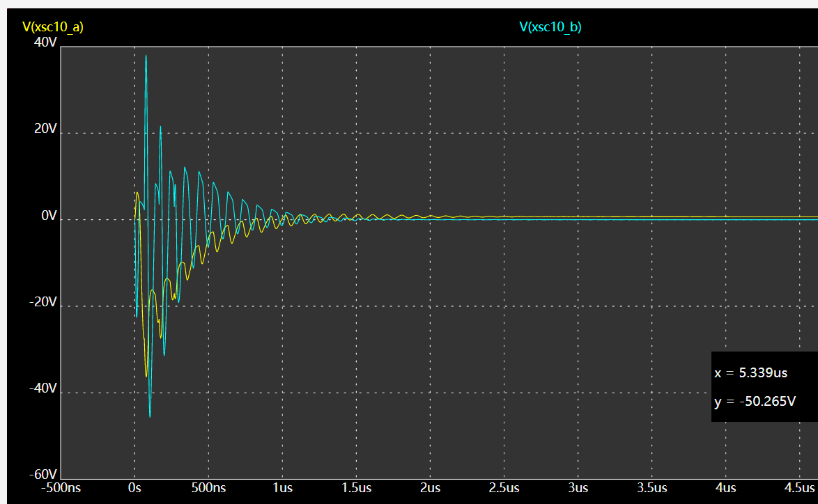818x504 pixels.
Task: Click the 0s time axis label
Action: point(134,488)
